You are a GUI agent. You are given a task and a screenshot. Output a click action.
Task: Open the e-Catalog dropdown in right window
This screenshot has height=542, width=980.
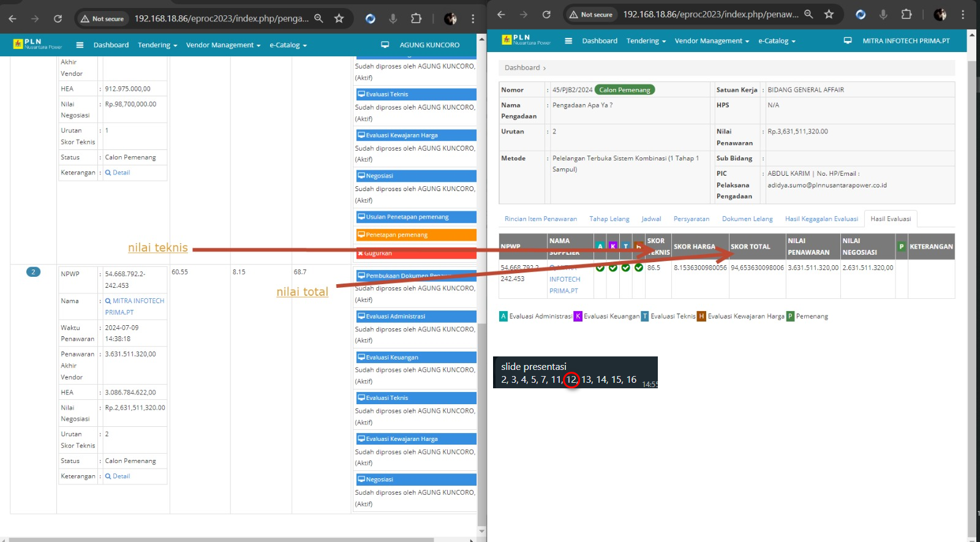pos(777,41)
